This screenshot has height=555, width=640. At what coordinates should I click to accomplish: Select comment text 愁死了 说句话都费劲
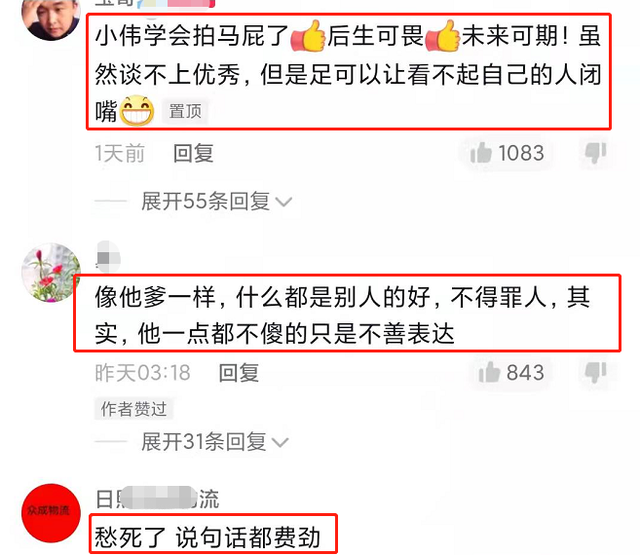(x=207, y=537)
